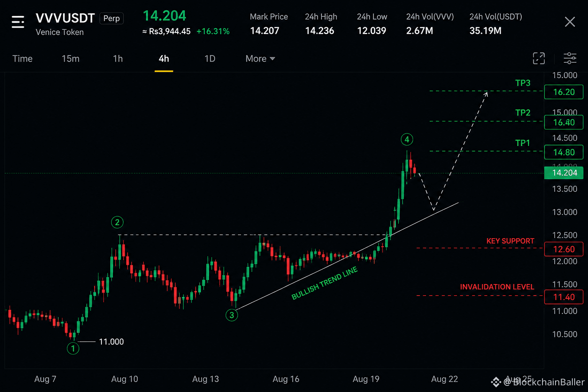The height and width of the screenshot is (392, 588).
Task: Click the Aug 13 date label
Action: tap(206, 379)
